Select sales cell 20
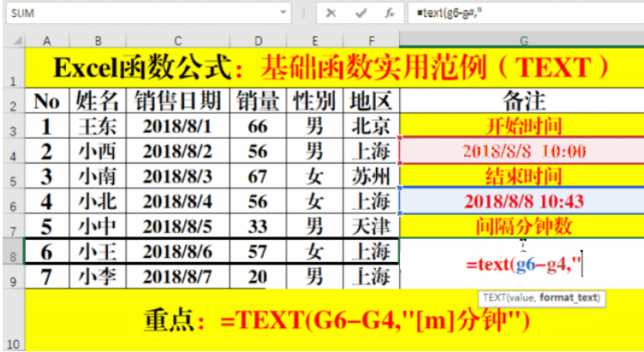 point(258,277)
